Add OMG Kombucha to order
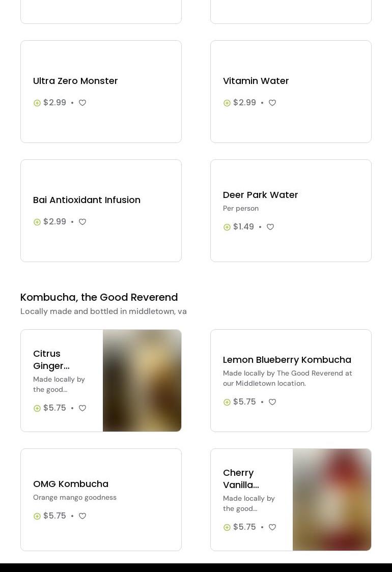392x572 pixels. click(x=37, y=516)
